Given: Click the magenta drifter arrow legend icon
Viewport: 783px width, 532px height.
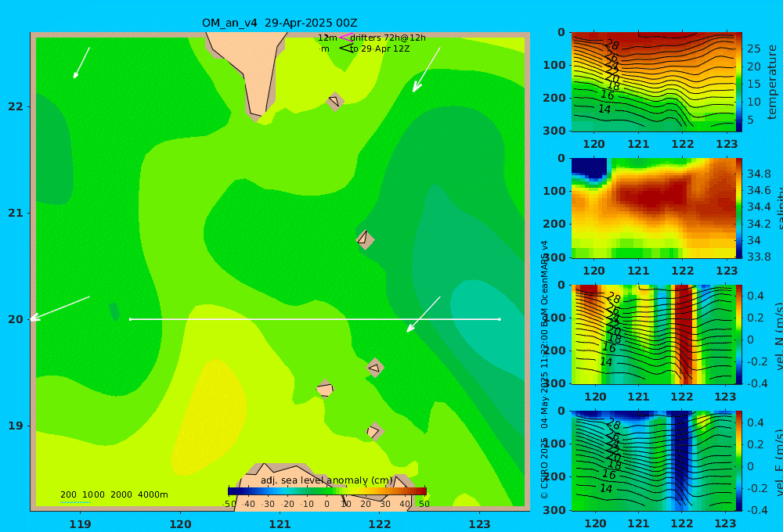Looking at the screenshot, I should [346, 37].
